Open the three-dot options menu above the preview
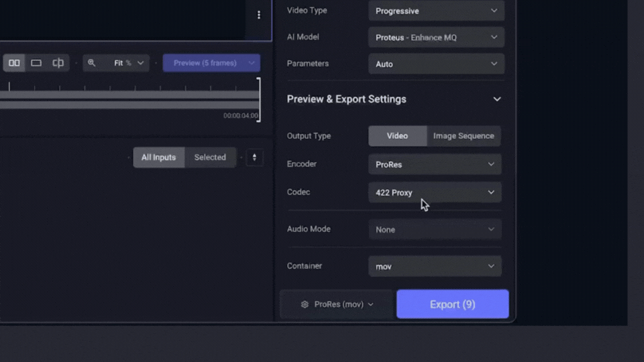This screenshot has width=644, height=362. 259,15
